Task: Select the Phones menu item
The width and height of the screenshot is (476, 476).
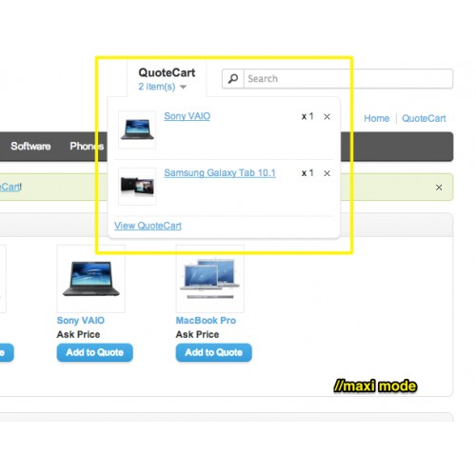Action: point(87,146)
